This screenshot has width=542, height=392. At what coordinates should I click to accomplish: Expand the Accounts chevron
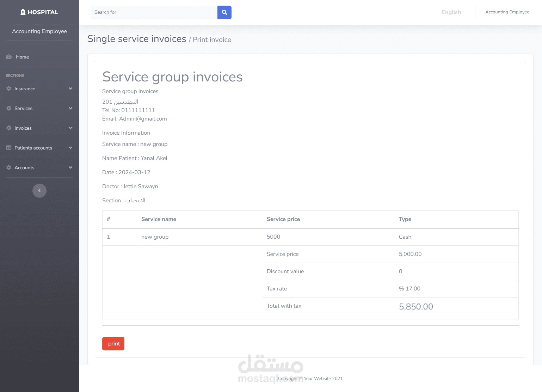[70, 167]
